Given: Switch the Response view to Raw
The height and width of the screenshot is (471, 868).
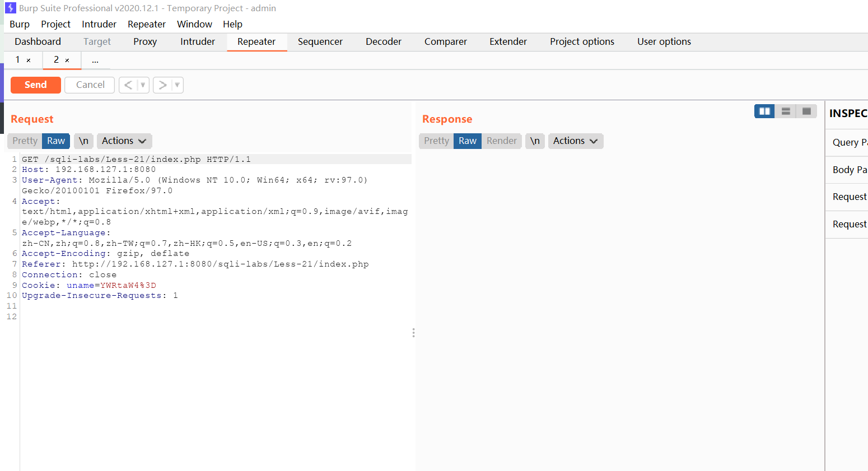Looking at the screenshot, I should (468, 141).
